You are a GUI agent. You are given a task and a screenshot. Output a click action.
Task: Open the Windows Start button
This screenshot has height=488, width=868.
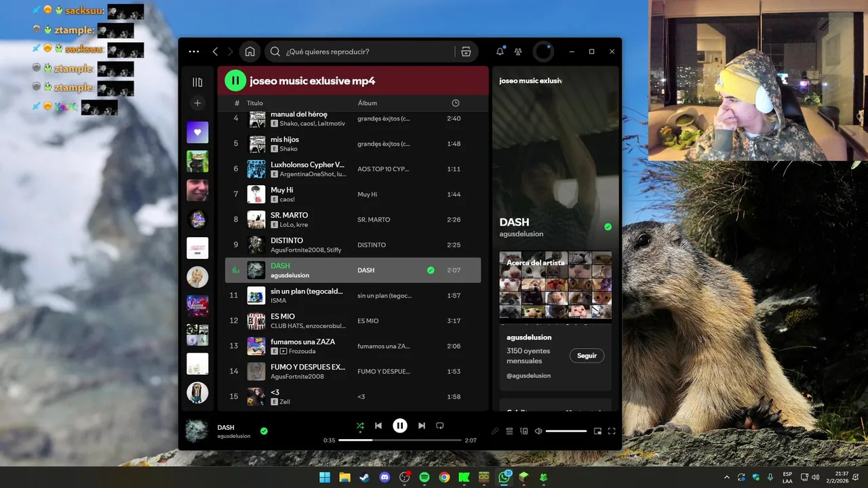point(325,477)
